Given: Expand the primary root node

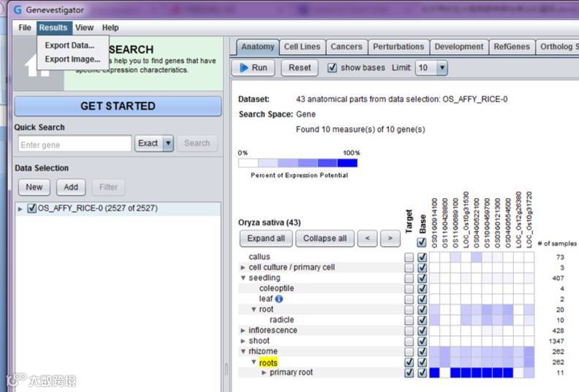Looking at the screenshot, I should pos(264,373).
